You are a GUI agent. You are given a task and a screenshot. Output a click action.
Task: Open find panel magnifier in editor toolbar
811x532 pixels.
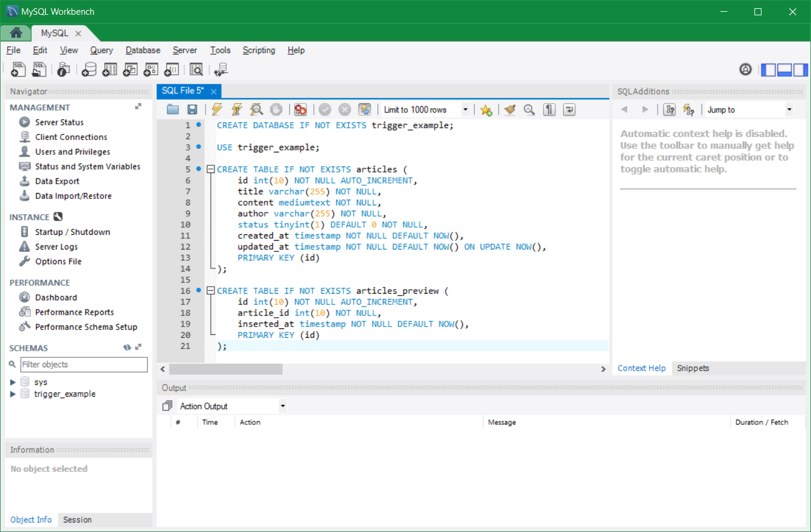click(x=529, y=109)
